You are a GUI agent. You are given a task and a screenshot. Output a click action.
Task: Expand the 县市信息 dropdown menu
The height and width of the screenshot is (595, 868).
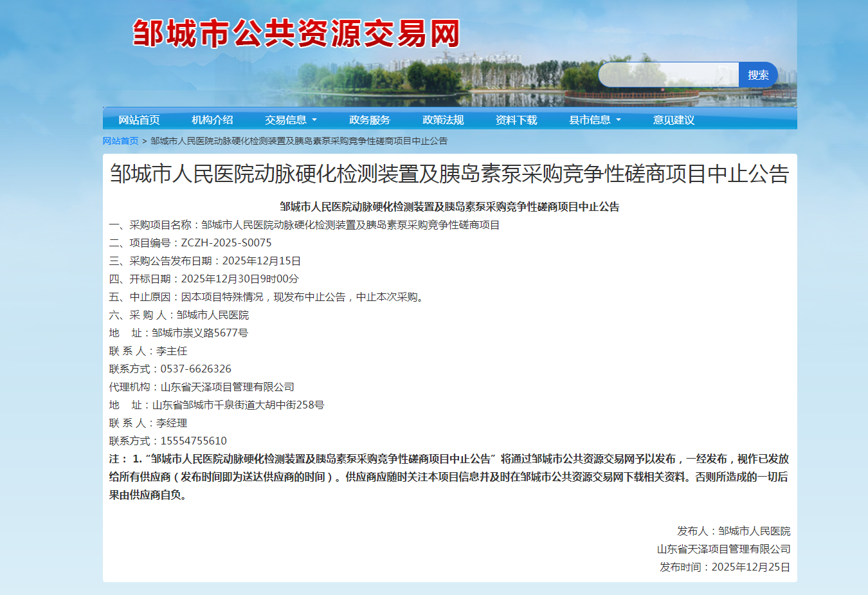click(x=595, y=120)
